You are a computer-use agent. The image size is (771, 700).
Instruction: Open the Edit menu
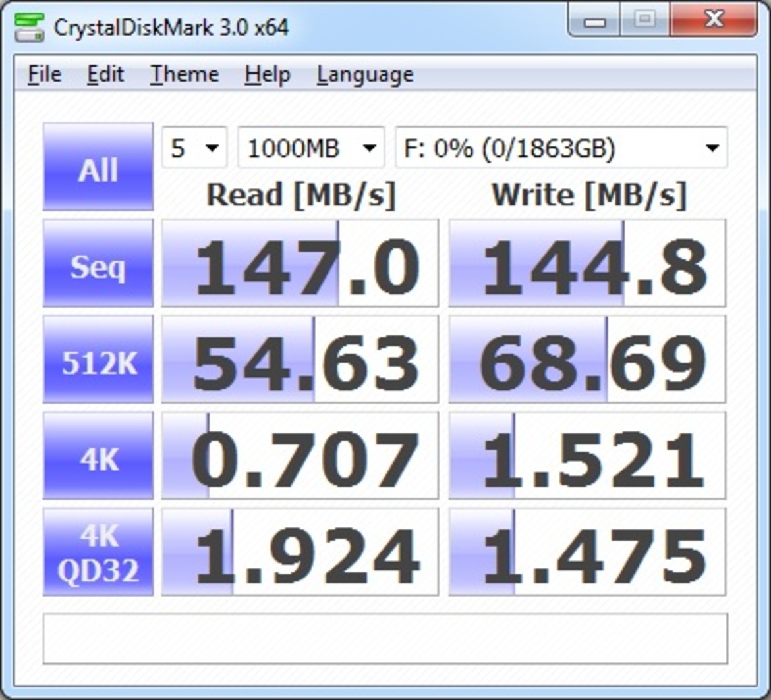coord(105,74)
